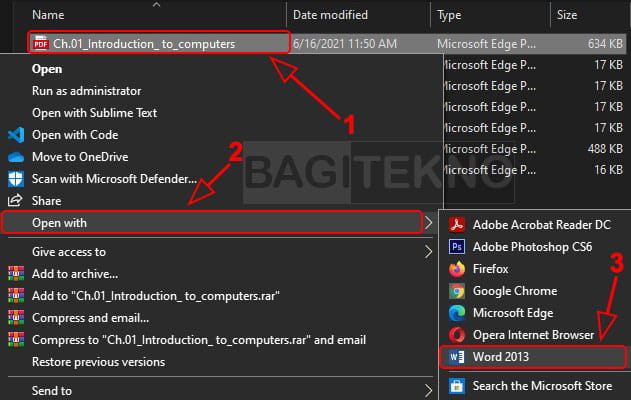Choose Compress and email...

pos(91,318)
